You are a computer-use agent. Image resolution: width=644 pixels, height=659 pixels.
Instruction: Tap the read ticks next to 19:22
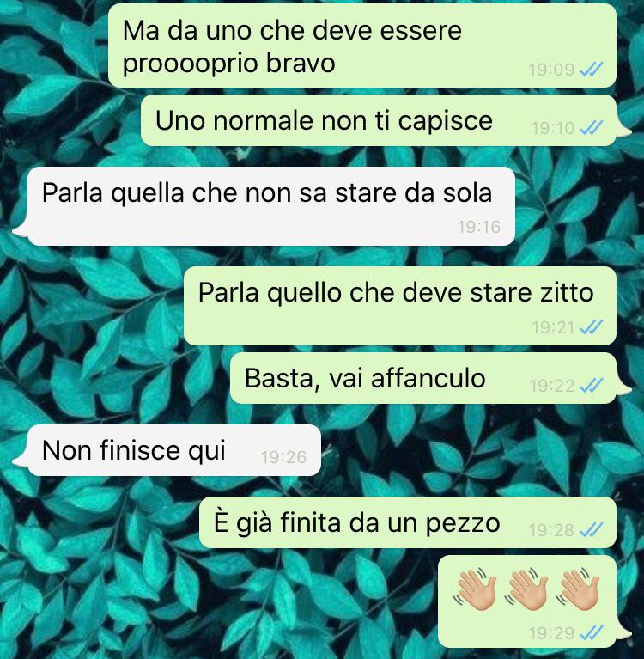(x=591, y=385)
